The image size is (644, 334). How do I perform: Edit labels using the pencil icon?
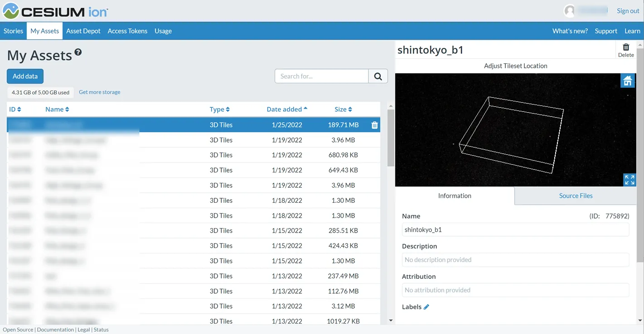point(426,307)
